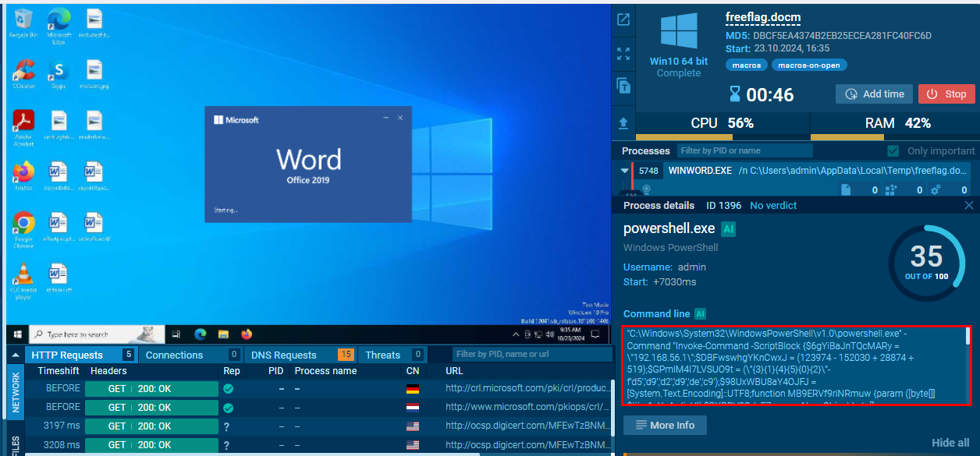The width and height of the screenshot is (980, 456).
Task: Open Firefox from the VM taskbar
Action: tap(247, 334)
